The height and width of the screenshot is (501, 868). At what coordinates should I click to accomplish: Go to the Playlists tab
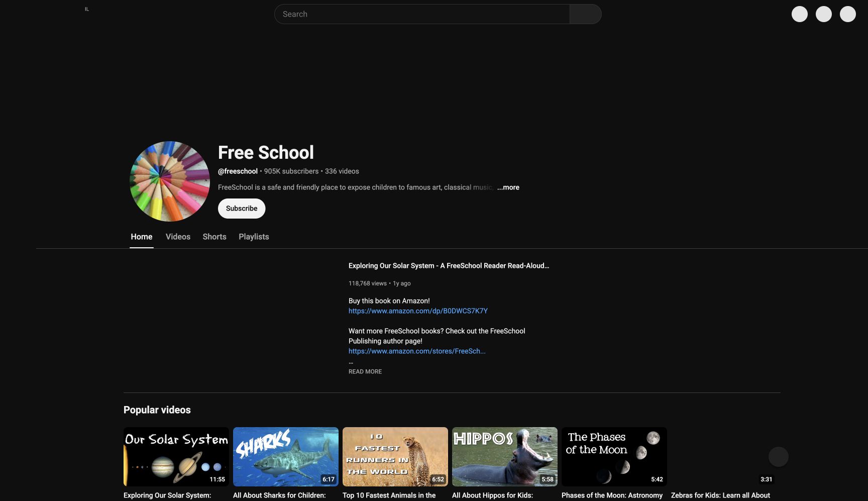(x=254, y=237)
